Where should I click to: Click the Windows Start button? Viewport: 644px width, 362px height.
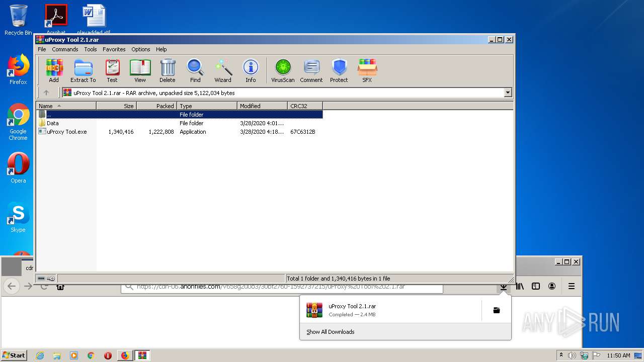point(14,355)
